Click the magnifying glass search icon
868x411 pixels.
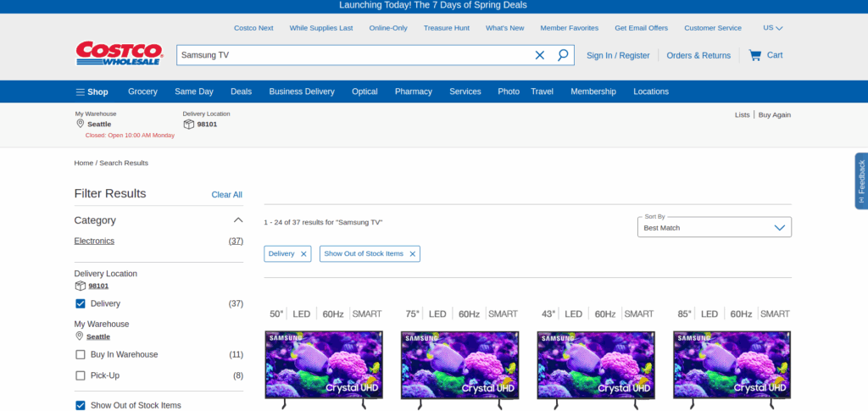563,55
